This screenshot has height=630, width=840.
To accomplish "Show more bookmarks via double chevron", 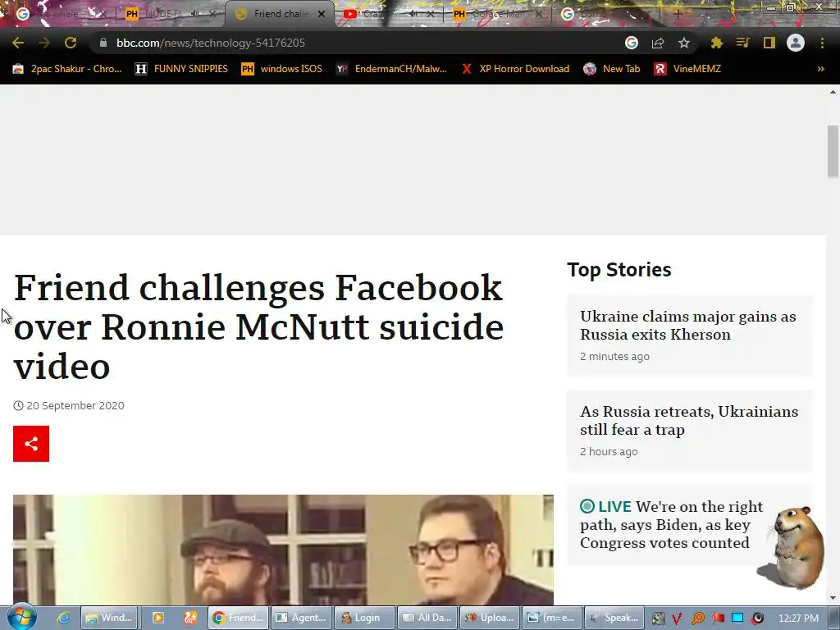I will tap(820, 69).
